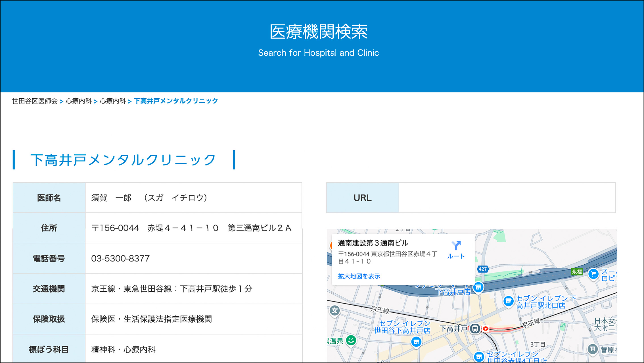The width and height of the screenshot is (644, 363).
Task: Click the 京王線・東急世田谷線 access text
Action: click(x=172, y=289)
